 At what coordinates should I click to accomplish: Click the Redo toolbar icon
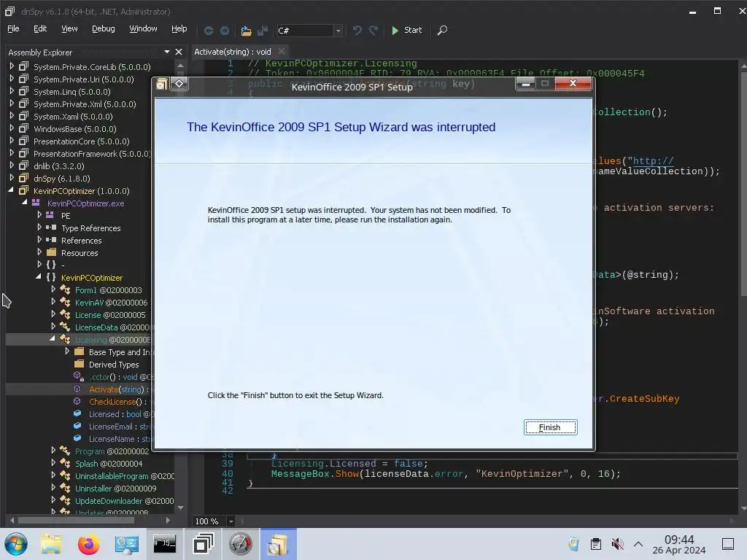[x=373, y=31]
